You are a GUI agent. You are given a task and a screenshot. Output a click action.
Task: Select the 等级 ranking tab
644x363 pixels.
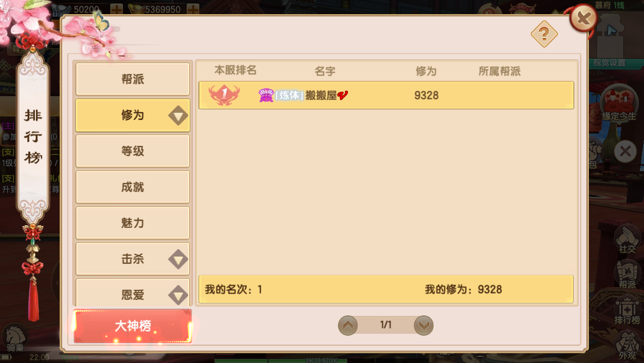(x=133, y=151)
